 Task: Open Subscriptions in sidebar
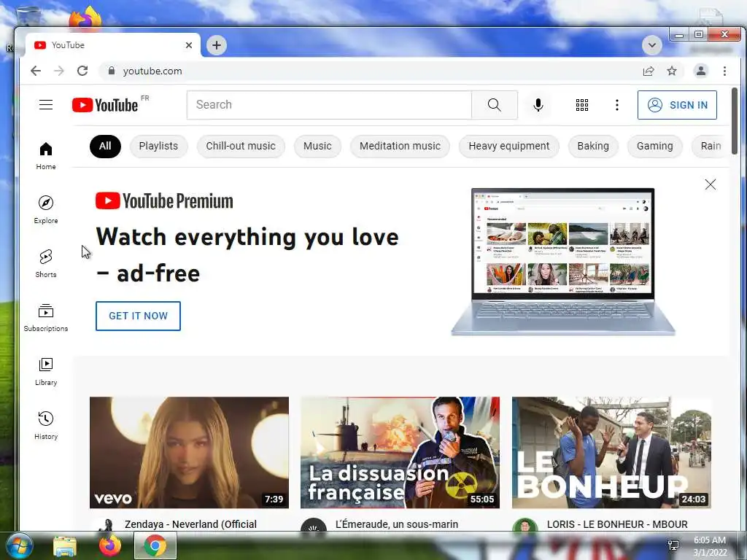click(46, 318)
